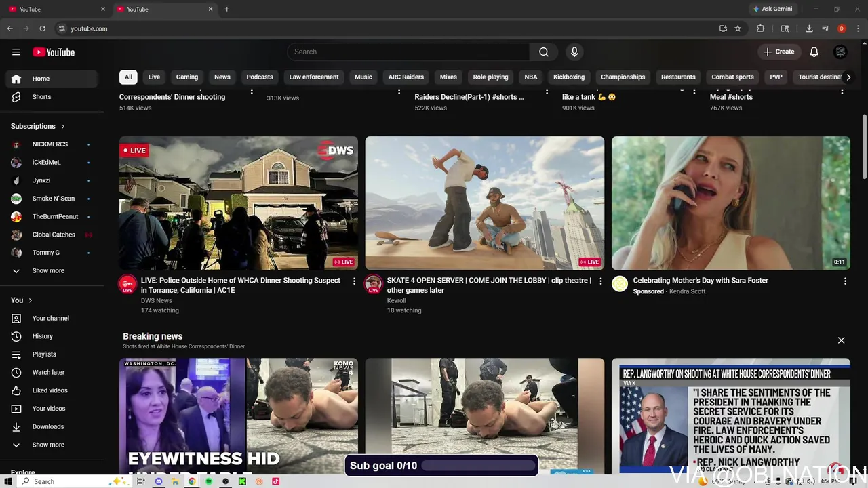Open the Windows Start menu

click(9, 481)
